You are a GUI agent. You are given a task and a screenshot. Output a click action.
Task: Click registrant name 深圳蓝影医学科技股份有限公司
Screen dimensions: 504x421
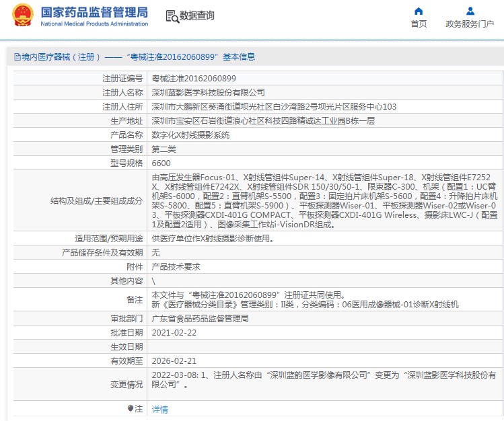[x=209, y=93]
